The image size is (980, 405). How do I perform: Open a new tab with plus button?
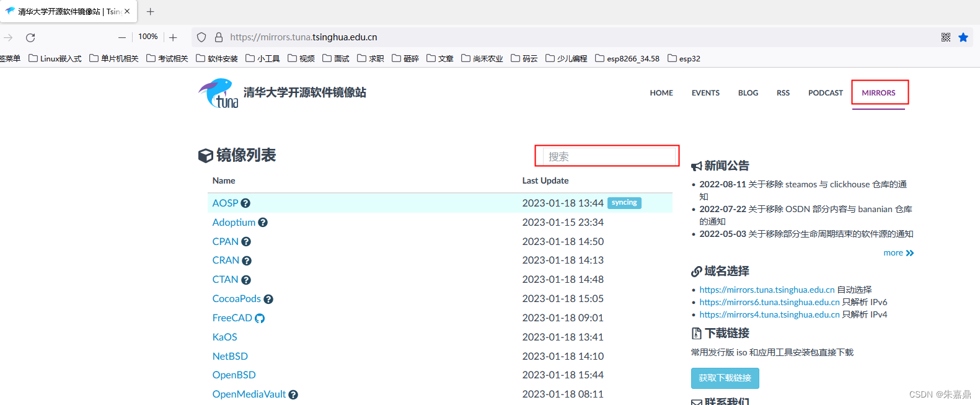[150, 11]
